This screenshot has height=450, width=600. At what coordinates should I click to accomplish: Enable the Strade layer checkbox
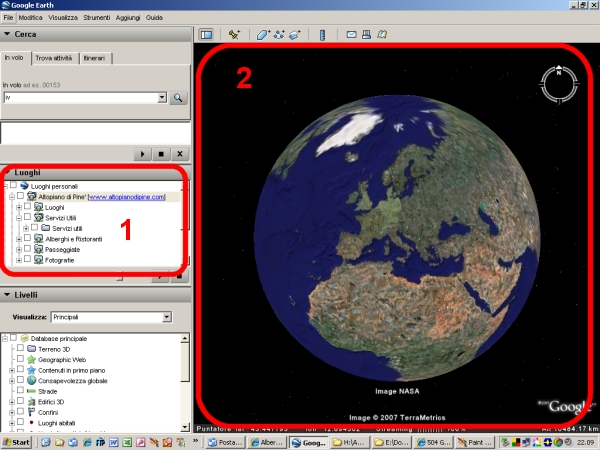point(20,390)
